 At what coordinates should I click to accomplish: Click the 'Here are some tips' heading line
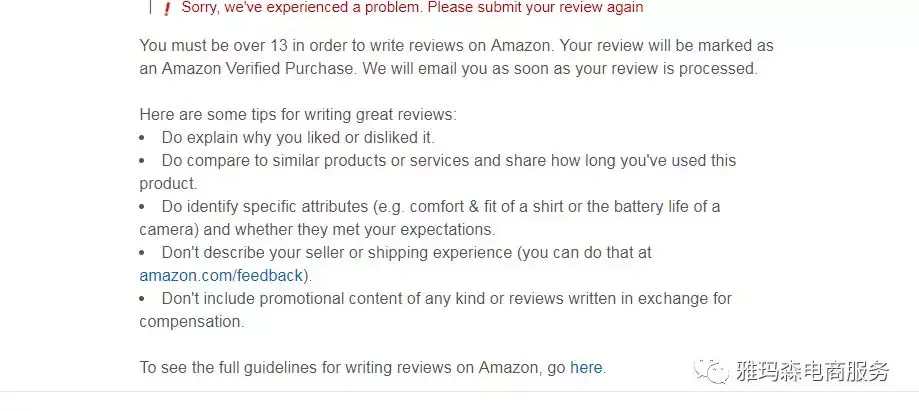298,114
